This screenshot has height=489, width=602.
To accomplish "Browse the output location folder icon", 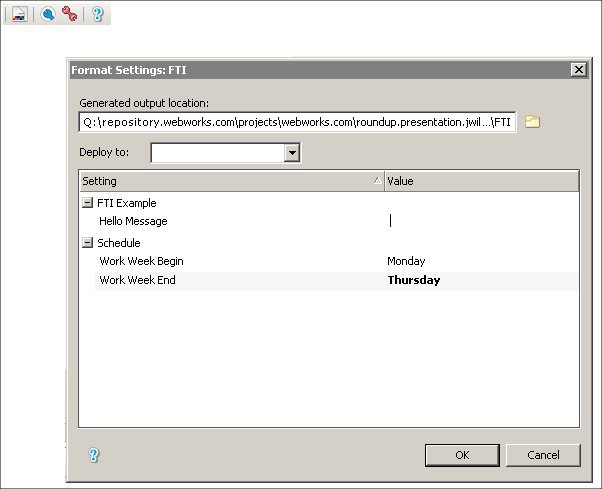I will click(x=533, y=122).
